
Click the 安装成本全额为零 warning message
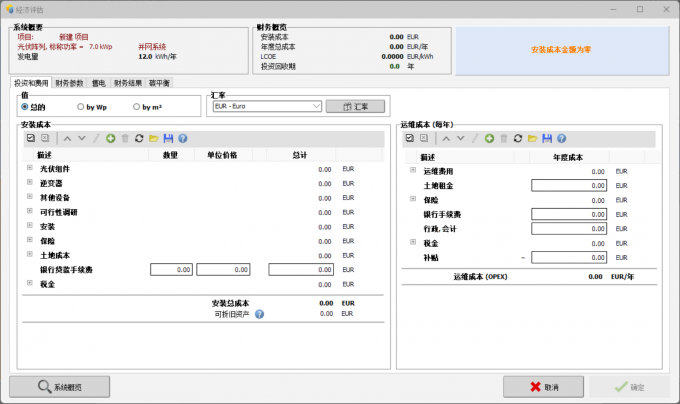tap(561, 50)
